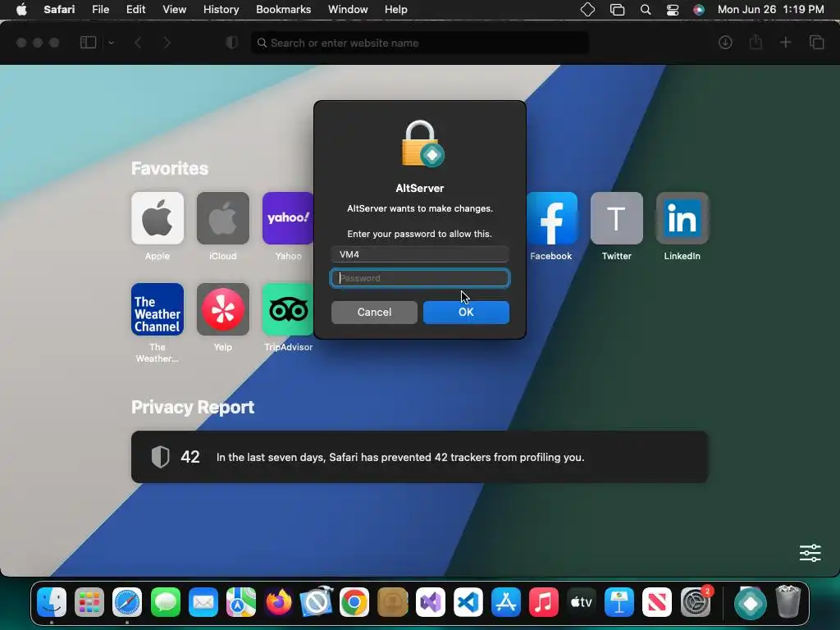Open the Edit menu

[135, 10]
